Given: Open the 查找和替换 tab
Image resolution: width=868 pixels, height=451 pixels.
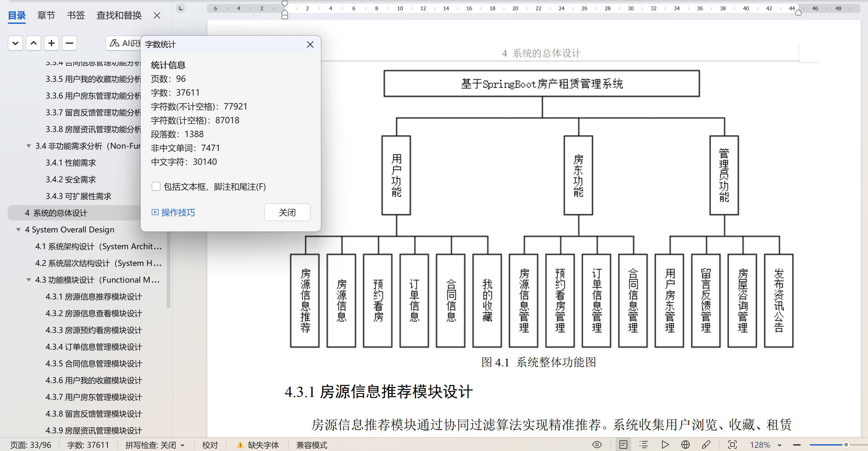Looking at the screenshot, I should [119, 15].
